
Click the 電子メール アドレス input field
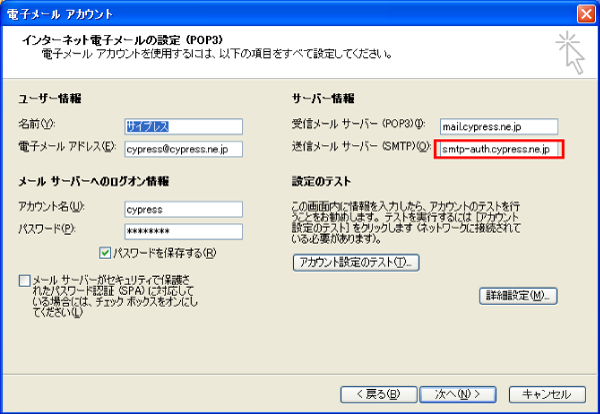coord(184,149)
